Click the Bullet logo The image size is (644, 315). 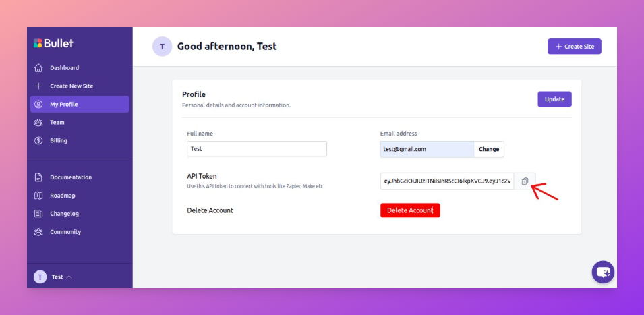tap(53, 43)
